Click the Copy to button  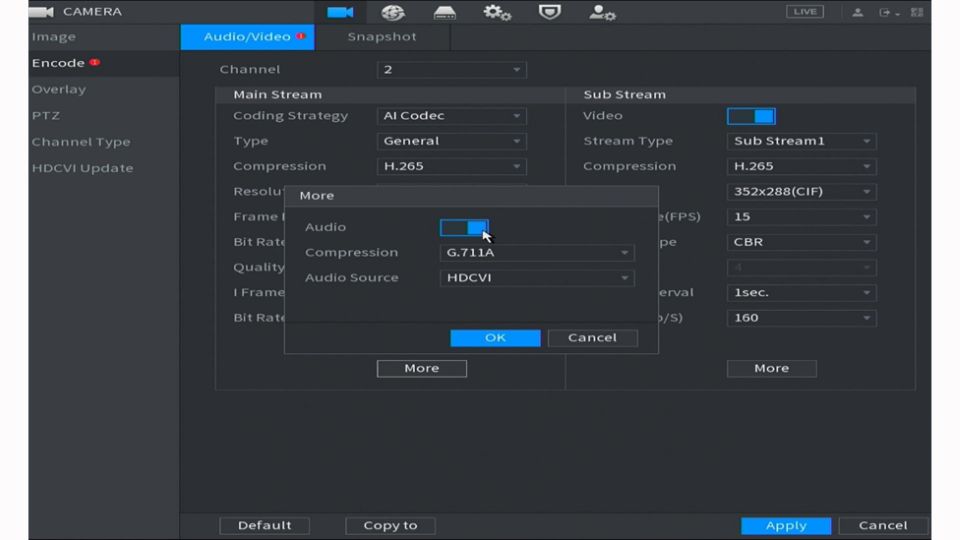coord(391,525)
